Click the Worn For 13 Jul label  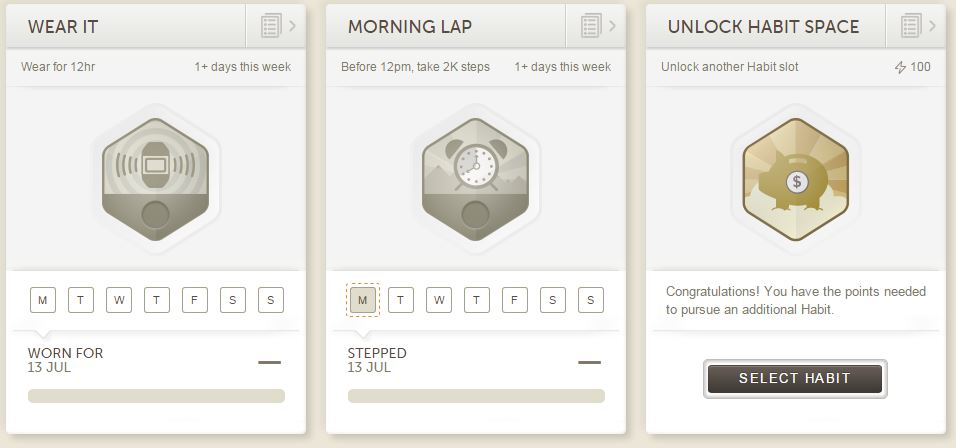click(x=65, y=360)
